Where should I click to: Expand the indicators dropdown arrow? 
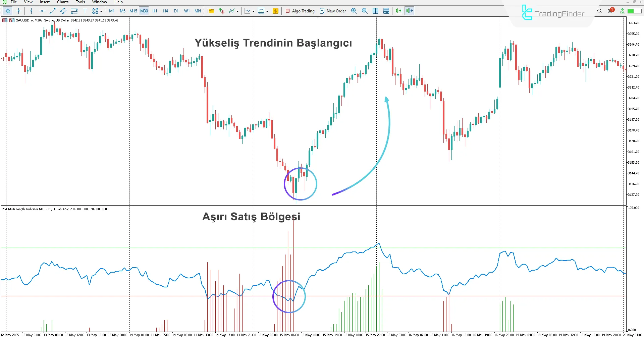pos(237,11)
